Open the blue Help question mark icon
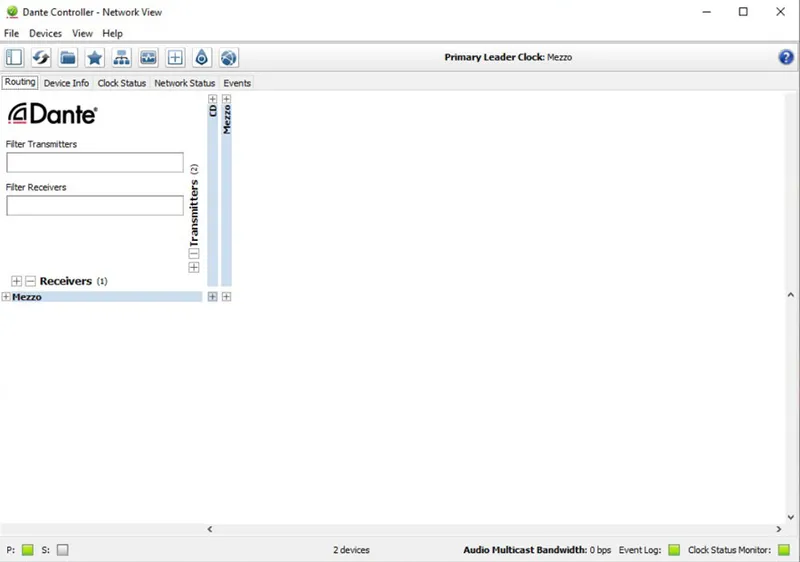Screen dimensions: 800x562 click(x=786, y=57)
